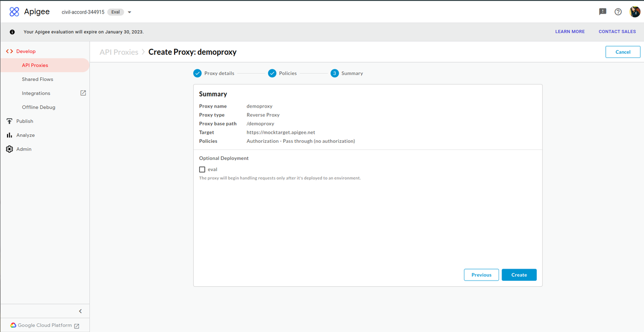
Task: Open the feedback icon in header
Action: pos(603,12)
